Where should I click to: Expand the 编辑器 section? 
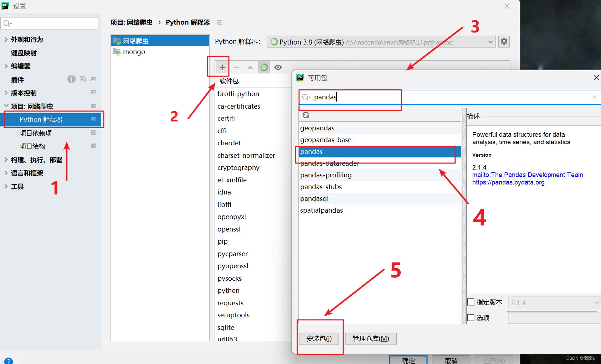pyautogui.click(x=6, y=66)
